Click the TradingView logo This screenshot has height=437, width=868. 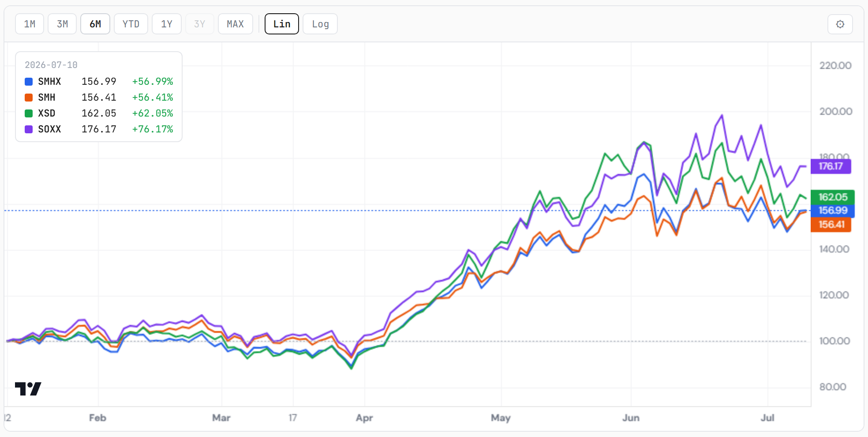pos(28,389)
